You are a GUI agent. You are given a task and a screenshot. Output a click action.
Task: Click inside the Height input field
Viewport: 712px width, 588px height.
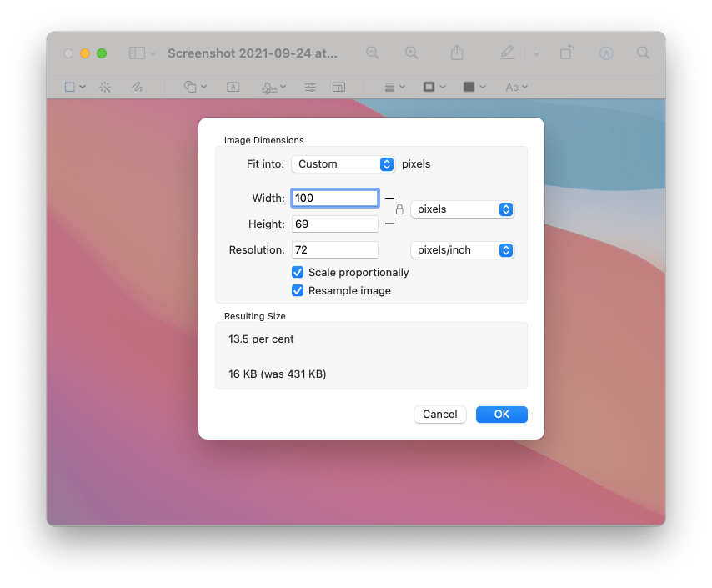[334, 224]
